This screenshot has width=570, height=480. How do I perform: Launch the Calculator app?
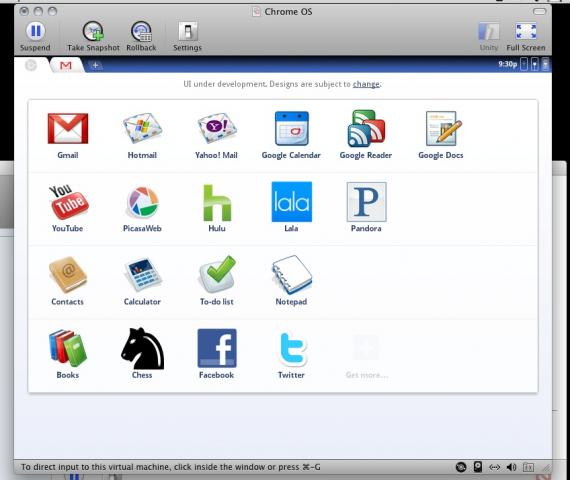[x=142, y=275]
